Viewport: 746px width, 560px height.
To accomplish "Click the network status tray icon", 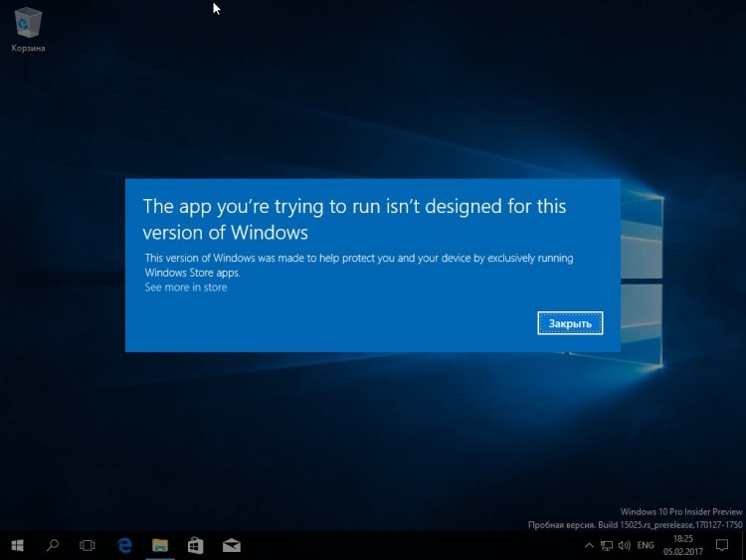I will pyautogui.click(x=607, y=545).
